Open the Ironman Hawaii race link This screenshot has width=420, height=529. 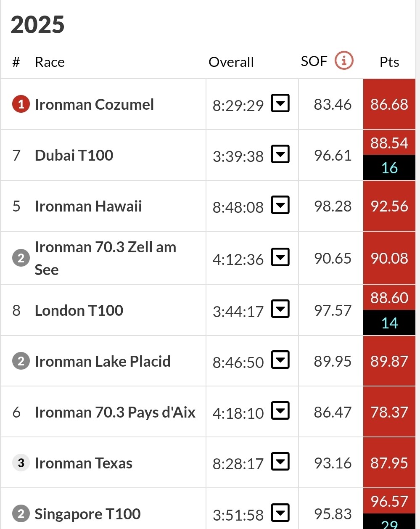(88, 206)
